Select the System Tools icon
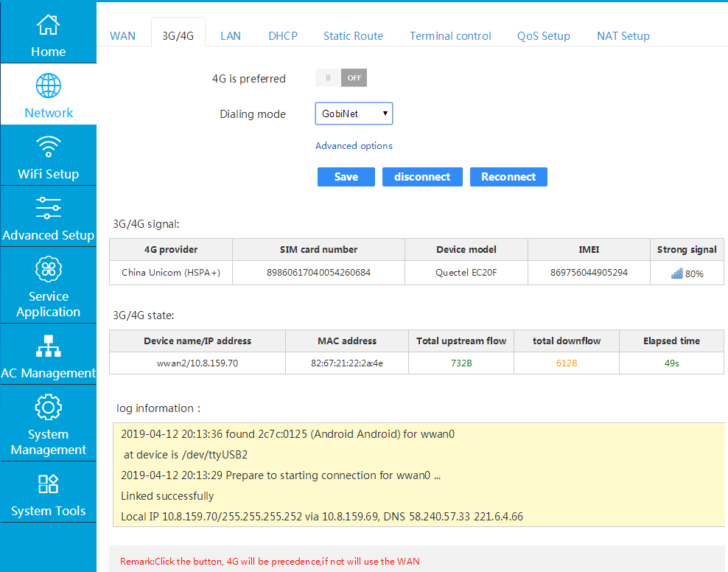Viewport: 728px width, 572px height. [x=48, y=484]
